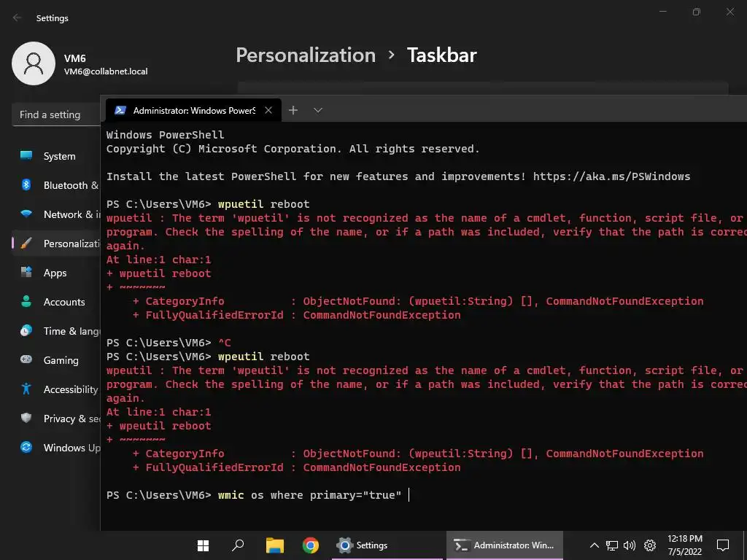
Task: Click the PowerShell icon on the tab
Action: coord(120,111)
